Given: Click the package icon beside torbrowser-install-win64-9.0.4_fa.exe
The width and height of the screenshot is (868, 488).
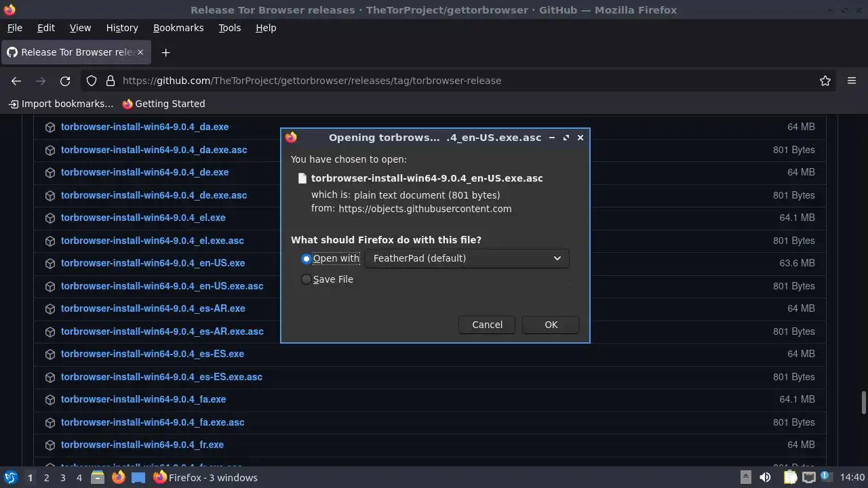Looking at the screenshot, I should (x=50, y=399).
